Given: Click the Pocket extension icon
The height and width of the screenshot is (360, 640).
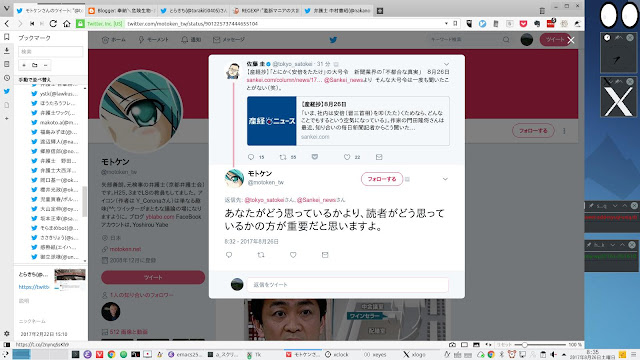Looking at the screenshot, I should 523,24.
